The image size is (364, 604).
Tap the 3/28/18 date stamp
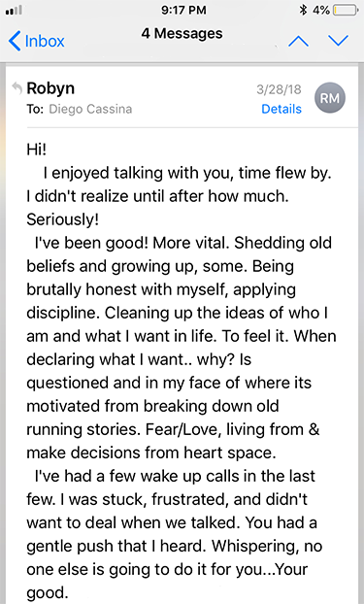coord(279,89)
